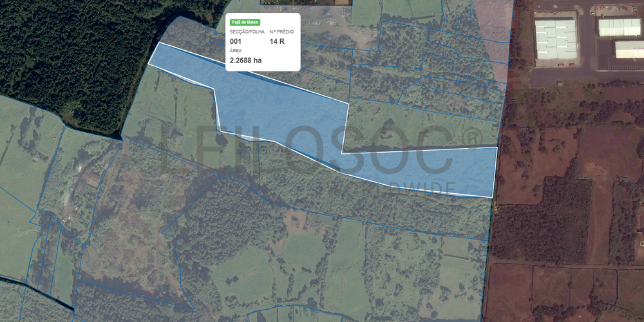Click the ÁREA label in the popup
This screenshot has width=644, height=322.
tap(236, 50)
